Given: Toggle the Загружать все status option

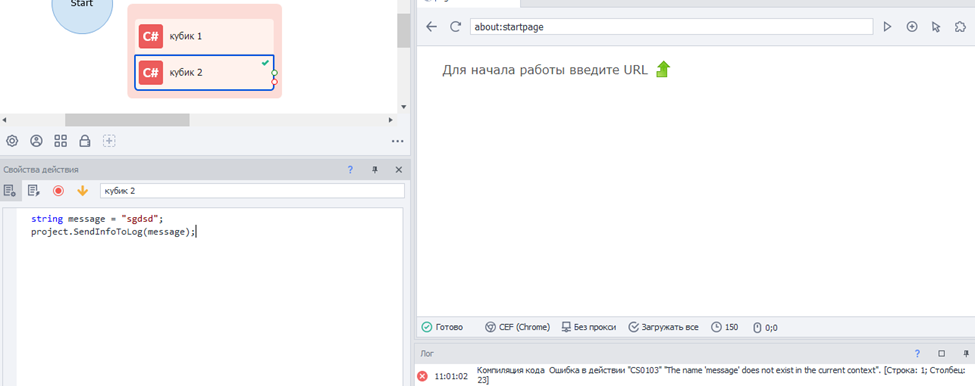Looking at the screenshot, I should point(663,327).
